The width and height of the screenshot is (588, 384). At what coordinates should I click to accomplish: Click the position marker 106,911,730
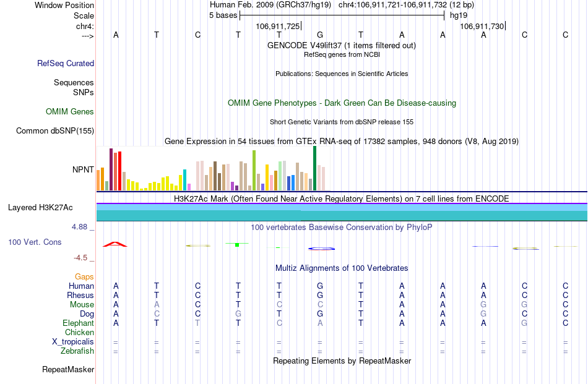(x=482, y=26)
